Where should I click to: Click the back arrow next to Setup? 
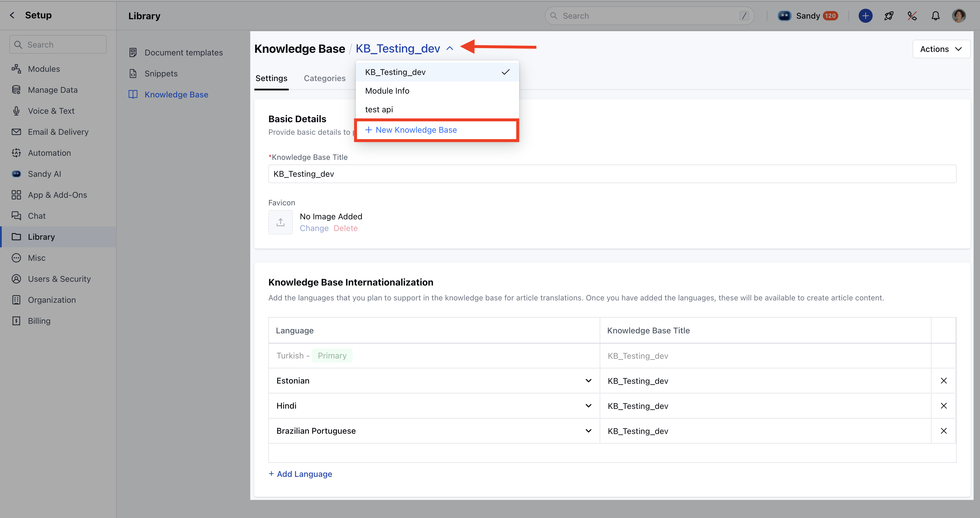[x=12, y=15]
